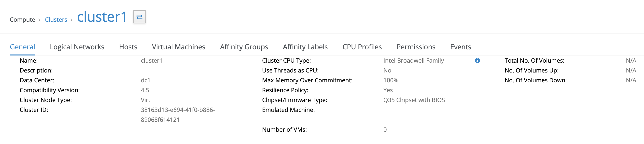Select the General tab
644x144 pixels.
pos(23,47)
